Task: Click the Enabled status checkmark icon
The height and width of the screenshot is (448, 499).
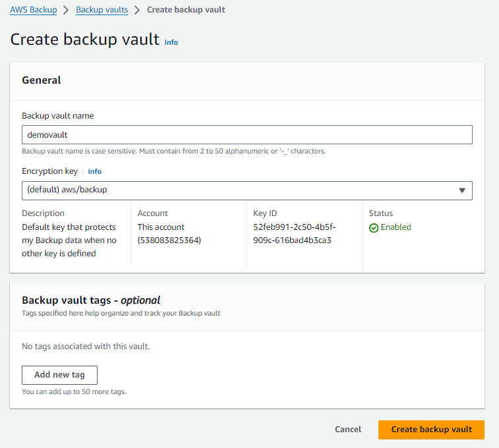Action: [374, 228]
